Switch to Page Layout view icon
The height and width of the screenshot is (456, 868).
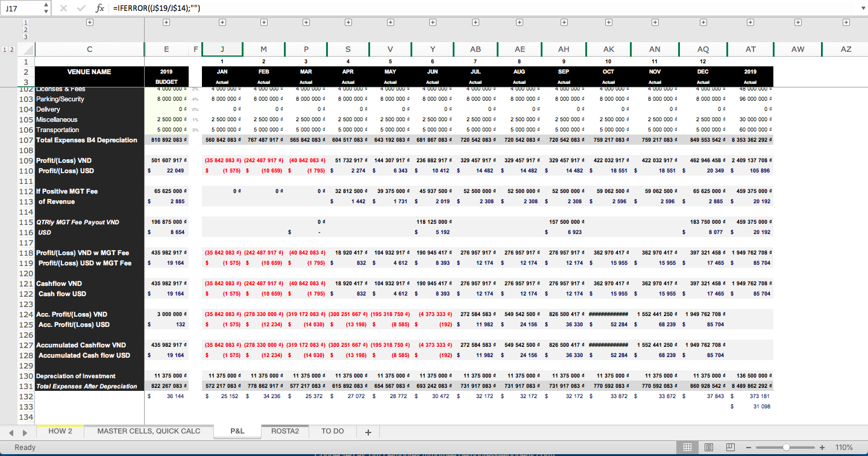tap(708, 447)
